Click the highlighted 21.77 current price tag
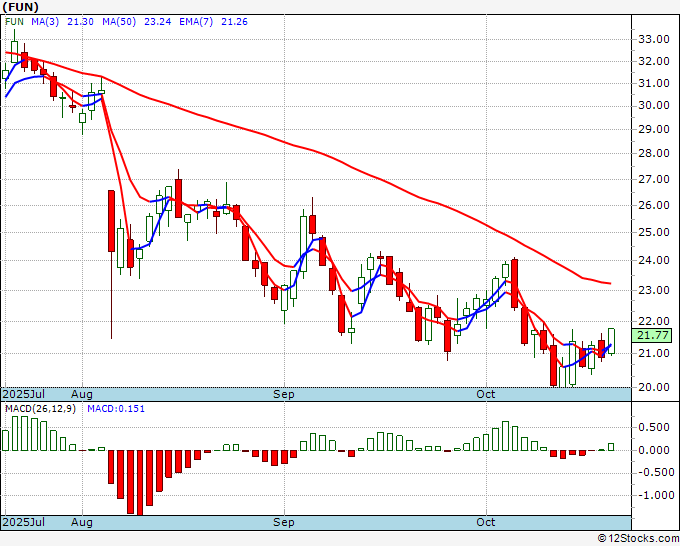Viewport: 680px width, 546px height. [652, 335]
